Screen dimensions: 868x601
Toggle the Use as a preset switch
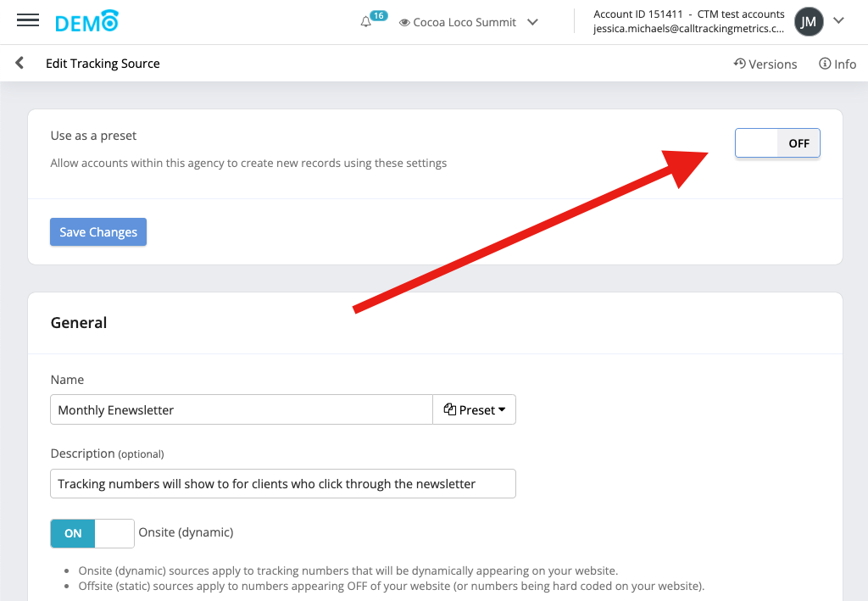(x=777, y=143)
